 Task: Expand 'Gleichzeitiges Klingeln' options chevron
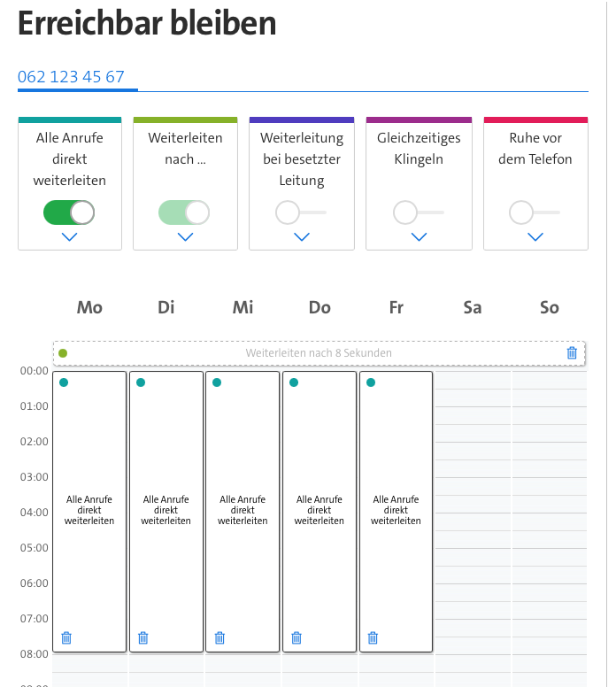click(x=419, y=236)
